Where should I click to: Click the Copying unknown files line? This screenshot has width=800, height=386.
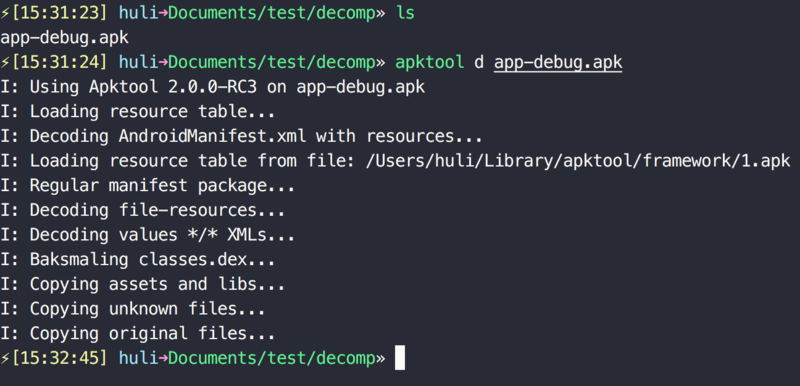tap(133, 309)
